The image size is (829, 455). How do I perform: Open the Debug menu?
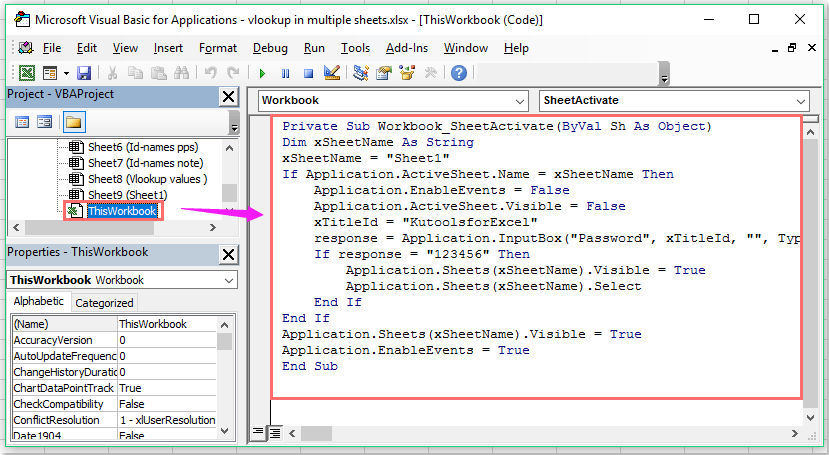270,48
